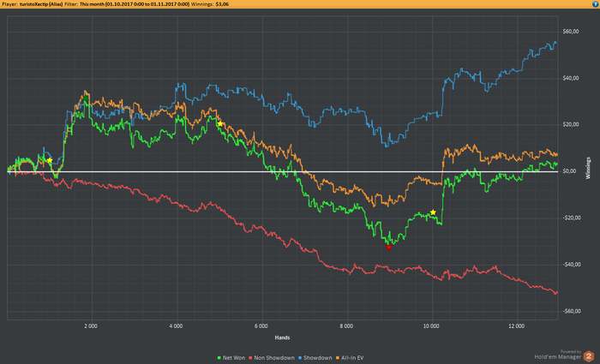Click the $40,00 axis label
Viewport: 600px width, 364px height.
(571, 78)
